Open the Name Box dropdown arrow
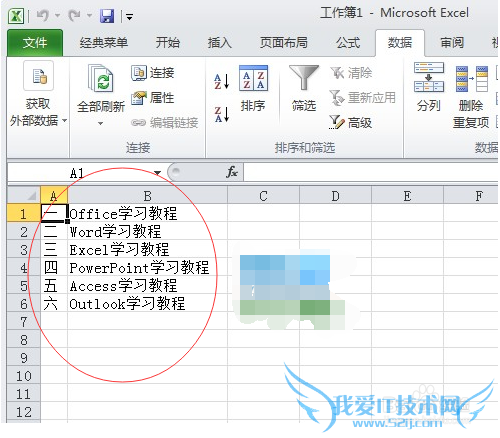This screenshot has height=438, width=500. 157,173
